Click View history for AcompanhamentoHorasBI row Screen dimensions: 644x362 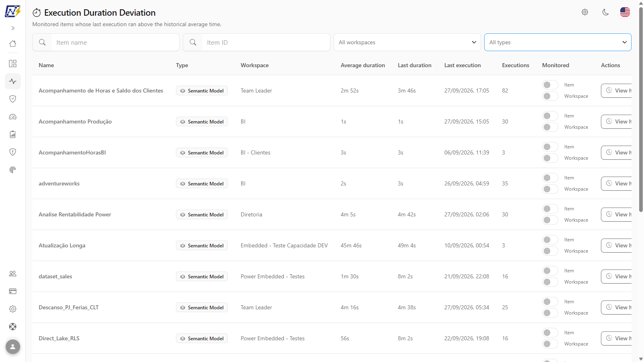click(617, 152)
